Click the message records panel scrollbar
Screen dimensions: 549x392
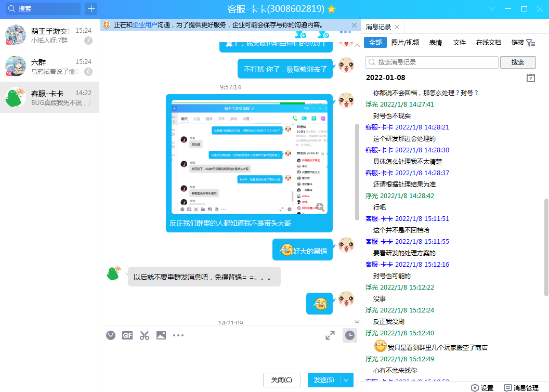tap(546, 247)
